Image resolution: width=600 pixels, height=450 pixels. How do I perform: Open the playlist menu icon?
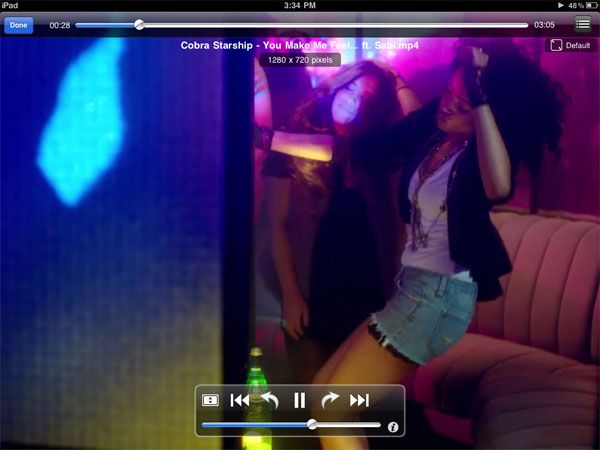click(583, 24)
